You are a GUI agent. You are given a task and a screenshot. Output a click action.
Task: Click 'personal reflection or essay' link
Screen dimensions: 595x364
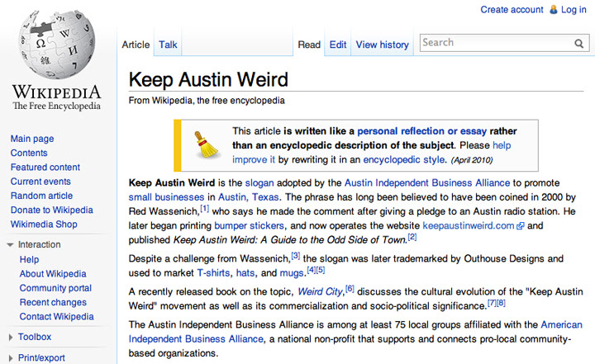click(422, 131)
